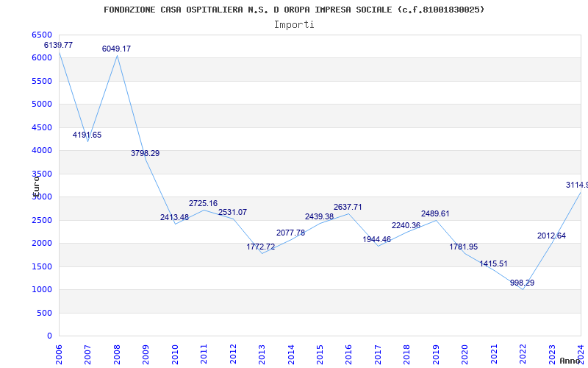Click data label 2240.36

point(406,226)
